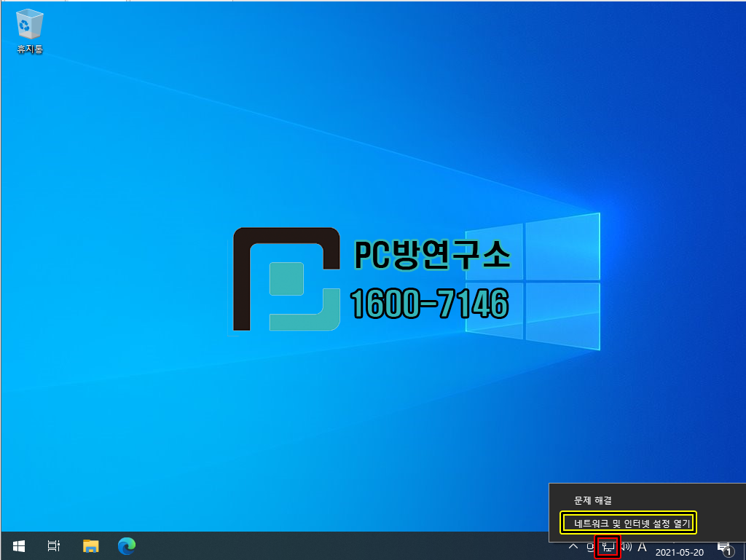Click the speaker volume tray icon
The height and width of the screenshot is (560, 746).
pos(626,547)
